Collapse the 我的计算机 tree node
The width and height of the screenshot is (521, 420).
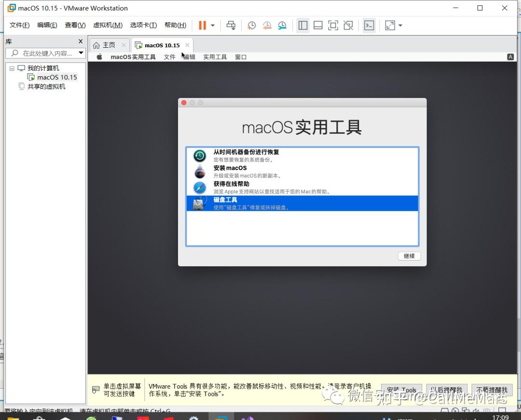(x=12, y=68)
